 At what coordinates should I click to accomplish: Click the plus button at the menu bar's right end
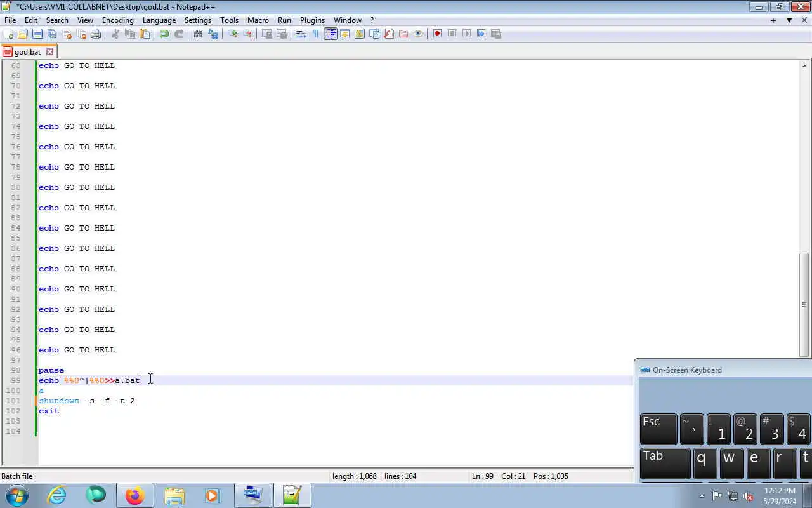[x=773, y=20]
